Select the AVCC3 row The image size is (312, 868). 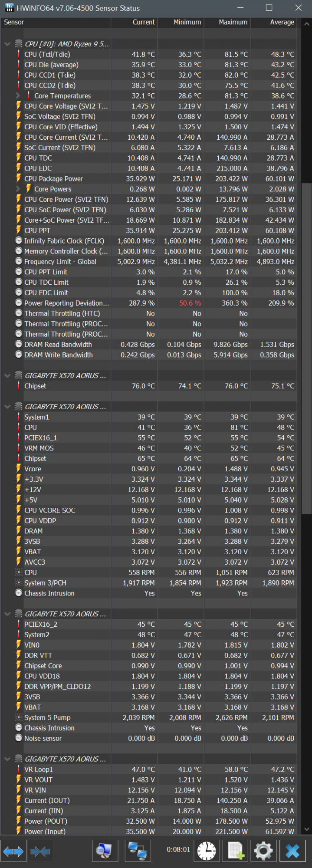tap(148, 562)
